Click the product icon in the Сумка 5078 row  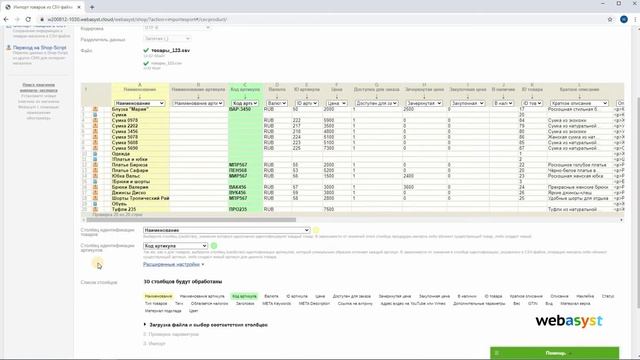(x=95, y=137)
